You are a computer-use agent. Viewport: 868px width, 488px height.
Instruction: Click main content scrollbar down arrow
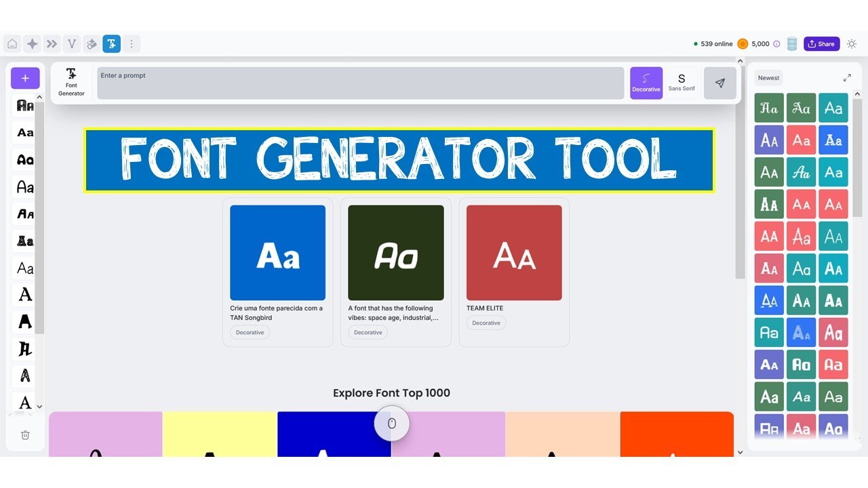(x=740, y=452)
